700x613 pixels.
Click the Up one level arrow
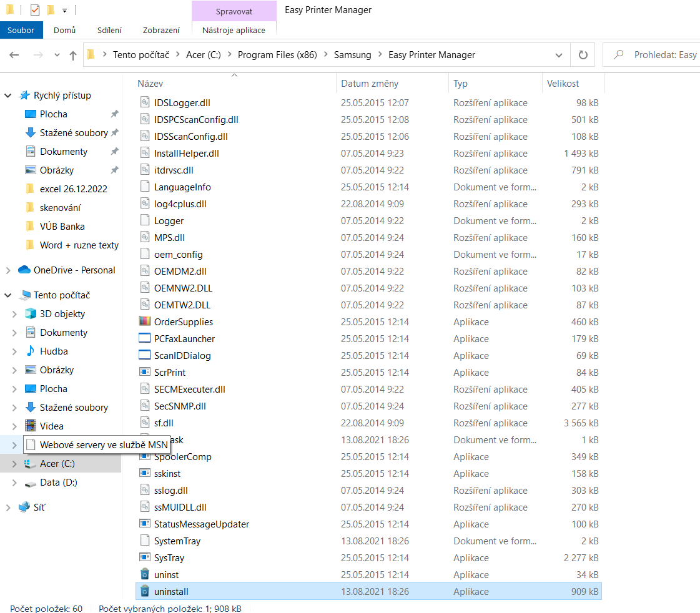73,55
